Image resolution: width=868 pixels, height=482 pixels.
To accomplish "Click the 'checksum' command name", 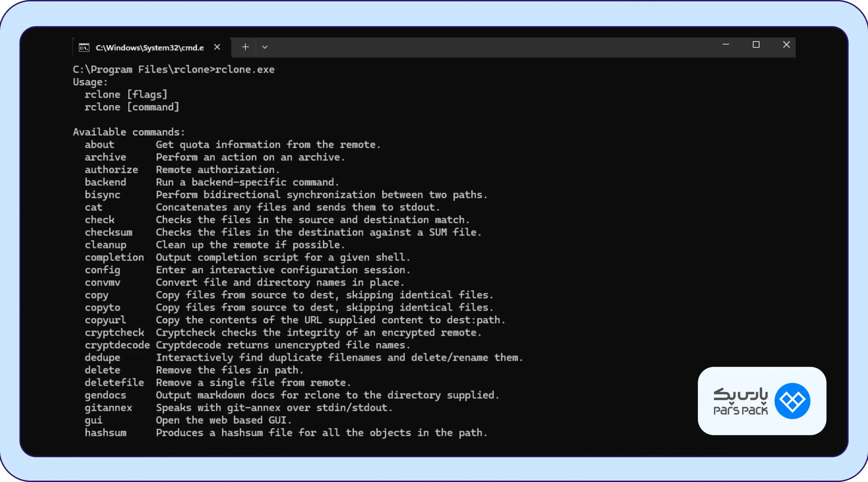I will 108,233.
